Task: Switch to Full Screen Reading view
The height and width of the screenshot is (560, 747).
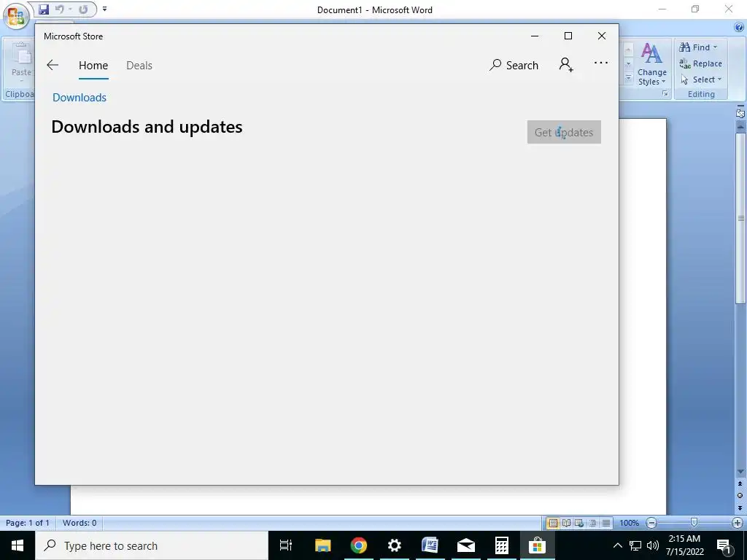Action: tap(566, 523)
